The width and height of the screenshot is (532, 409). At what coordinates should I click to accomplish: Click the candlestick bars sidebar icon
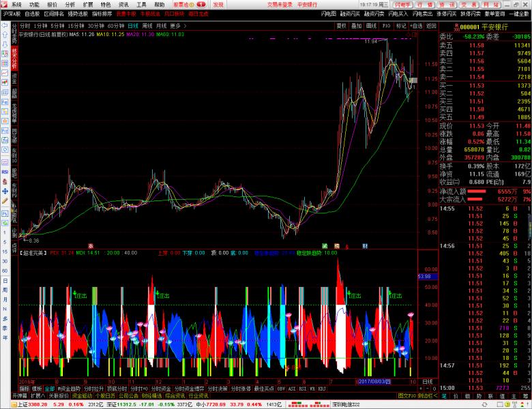(5, 82)
